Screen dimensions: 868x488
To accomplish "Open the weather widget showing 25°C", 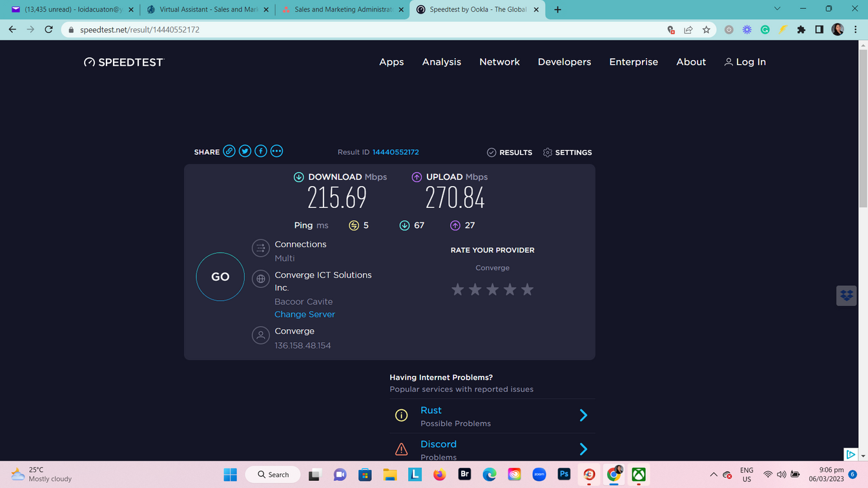I will tap(41, 474).
